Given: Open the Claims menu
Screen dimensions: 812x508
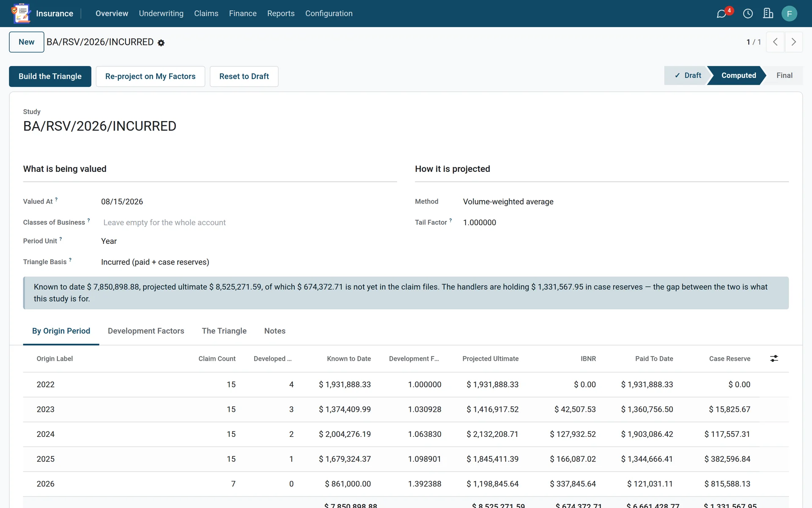Looking at the screenshot, I should (206, 14).
